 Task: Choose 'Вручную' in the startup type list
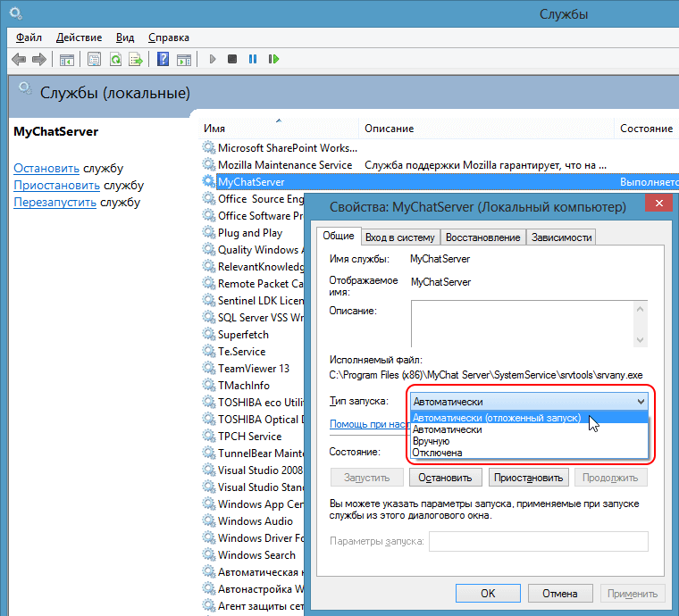tap(432, 441)
